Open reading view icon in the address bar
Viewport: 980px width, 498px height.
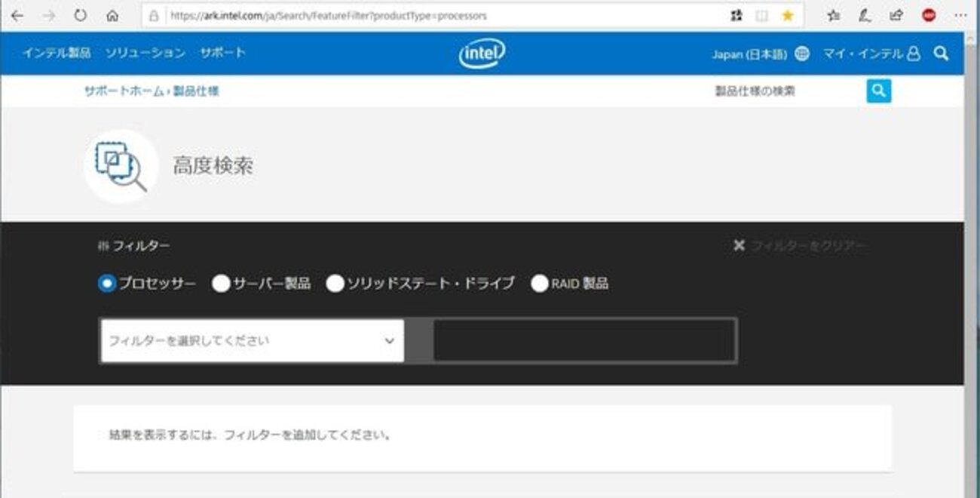pyautogui.click(x=762, y=15)
